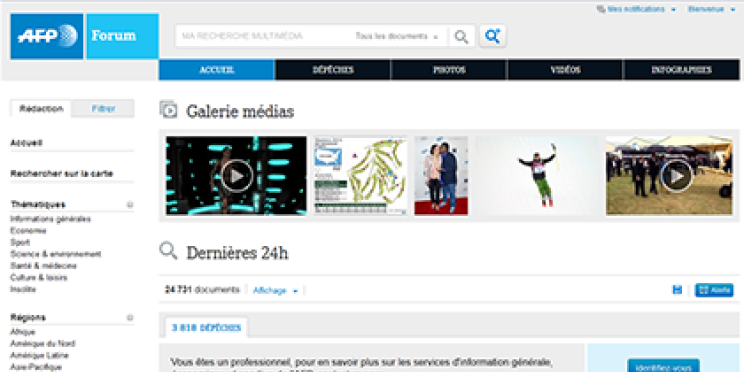Select the Amérique du Nord region

point(43,344)
